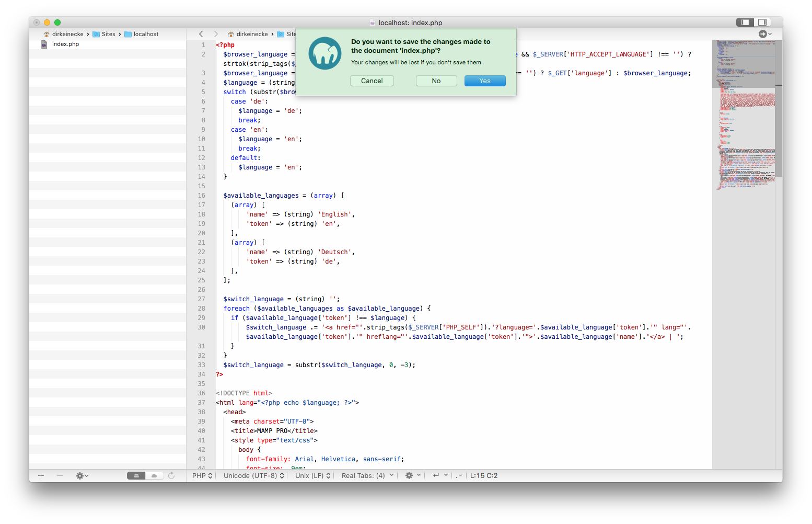Toggle the right panel layout button in titlebar
812x524 pixels.
(762, 22)
